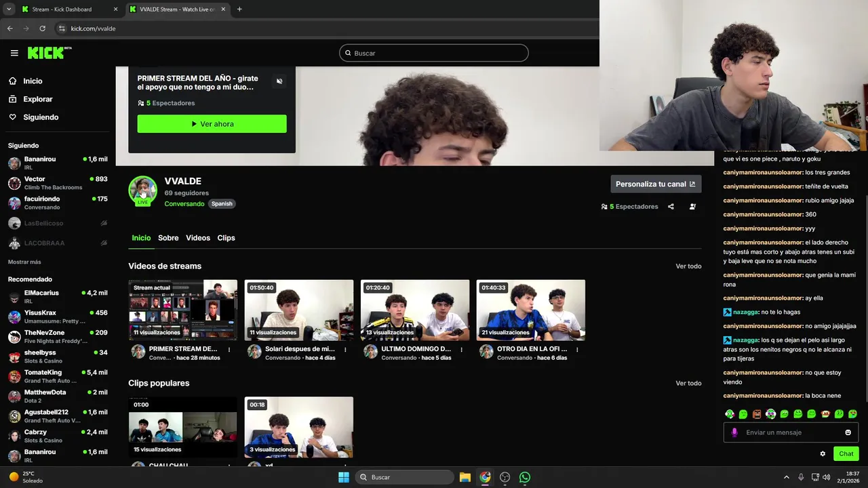The height and width of the screenshot is (488, 868).
Task: Open Cabrzy recommended channel
Action: [x=58, y=436]
